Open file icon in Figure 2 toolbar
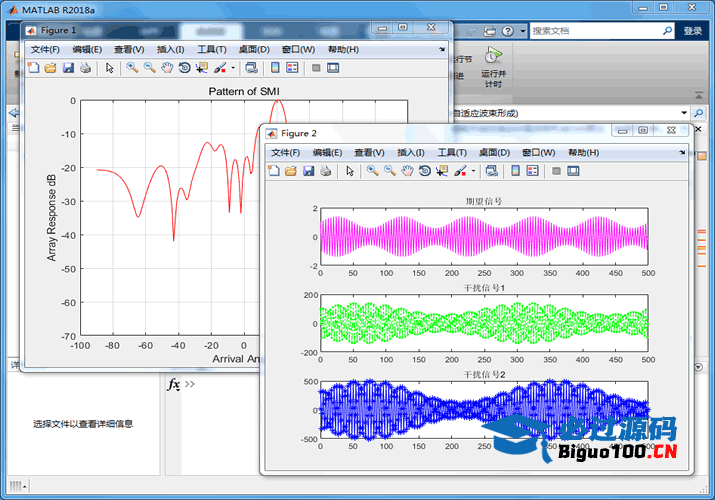This screenshot has width=715, height=500. click(x=291, y=171)
